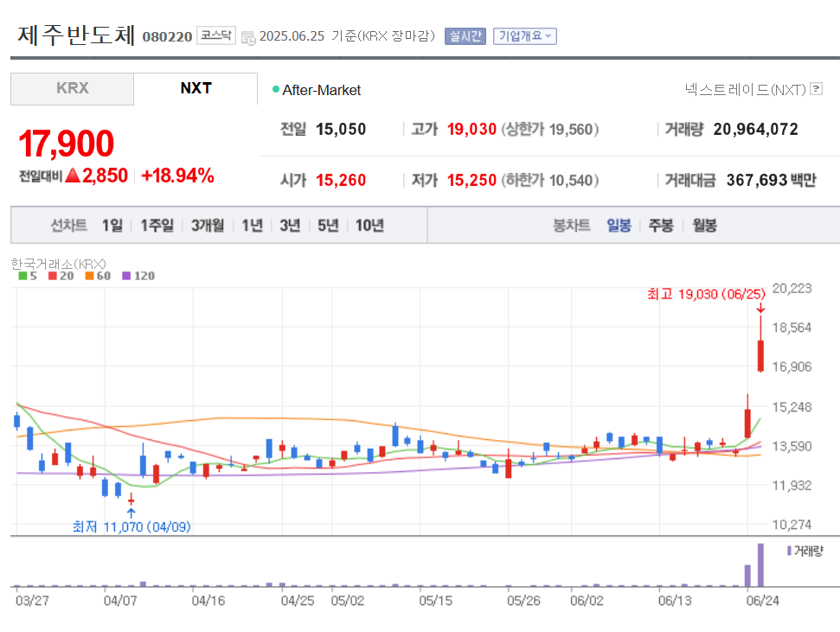Select the 3년 line chart period
840x632 pixels.
coord(290,226)
